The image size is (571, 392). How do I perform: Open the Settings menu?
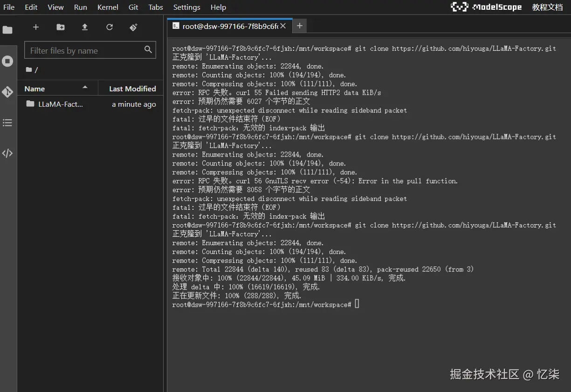[186, 7]
